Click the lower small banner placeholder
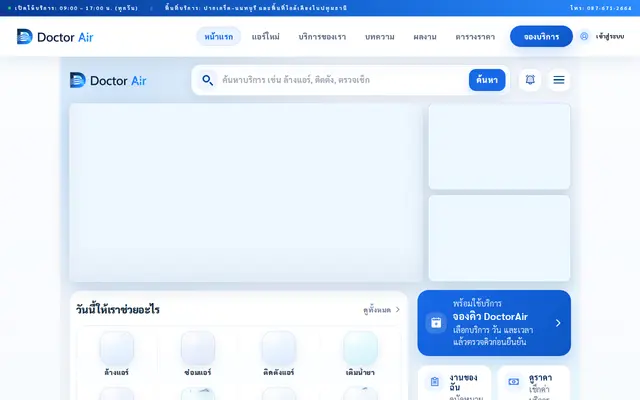The height and width of the screenshot is (400, 640). 499,238
